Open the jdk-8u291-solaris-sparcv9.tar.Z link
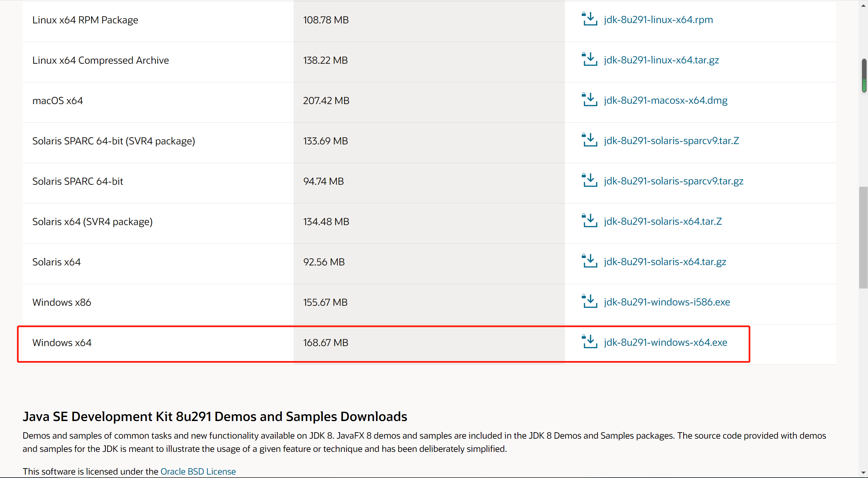The image size is (868, 478). pos(671,141)
